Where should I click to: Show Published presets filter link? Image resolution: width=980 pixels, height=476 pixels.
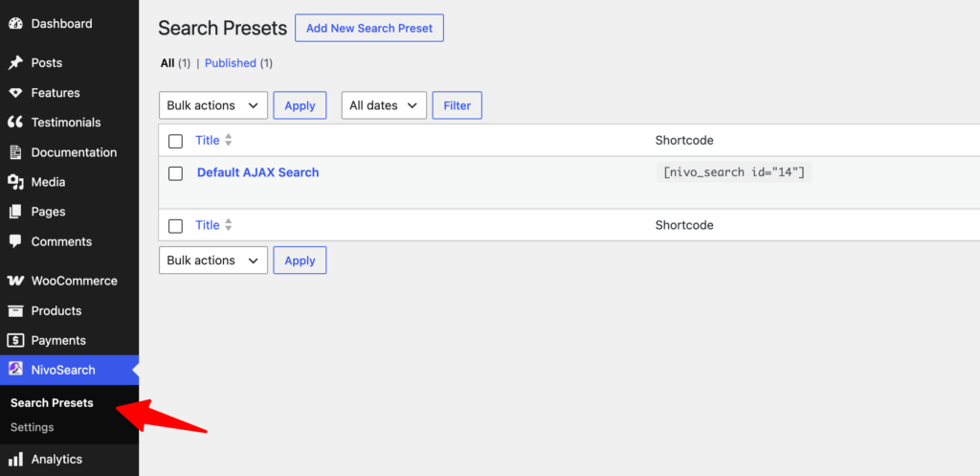(x=231, y=63)
